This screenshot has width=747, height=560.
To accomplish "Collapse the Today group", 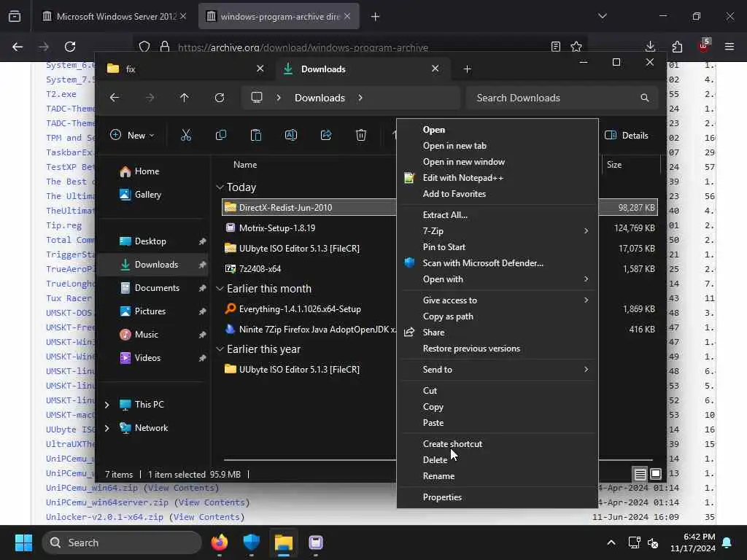I will click(x=220, y=187).
